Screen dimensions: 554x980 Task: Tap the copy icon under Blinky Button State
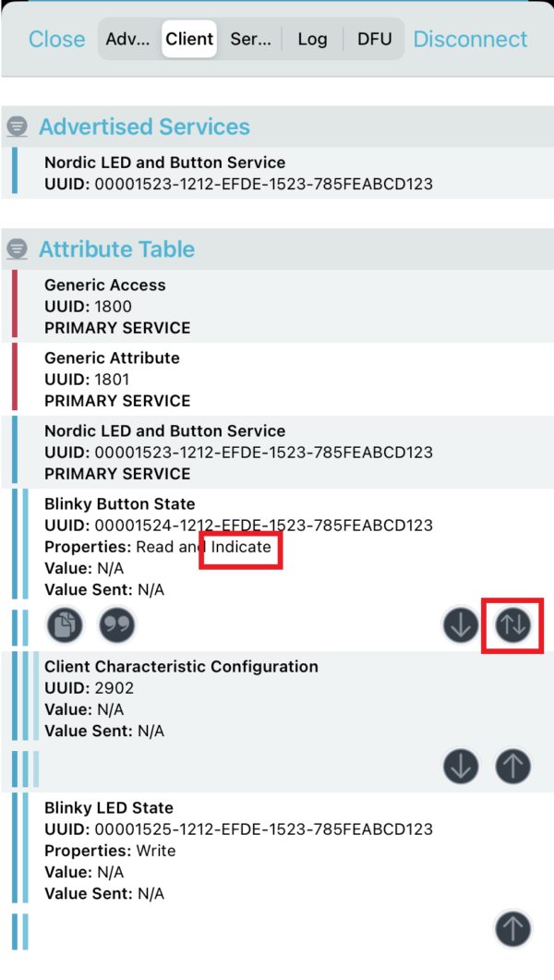click(x=66, y=625)
